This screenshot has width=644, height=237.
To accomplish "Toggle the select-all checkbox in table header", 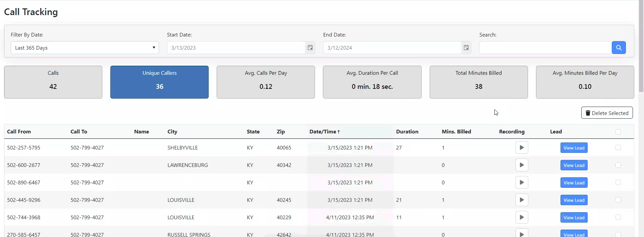I will pyautogui.click(x=618, y=132).
